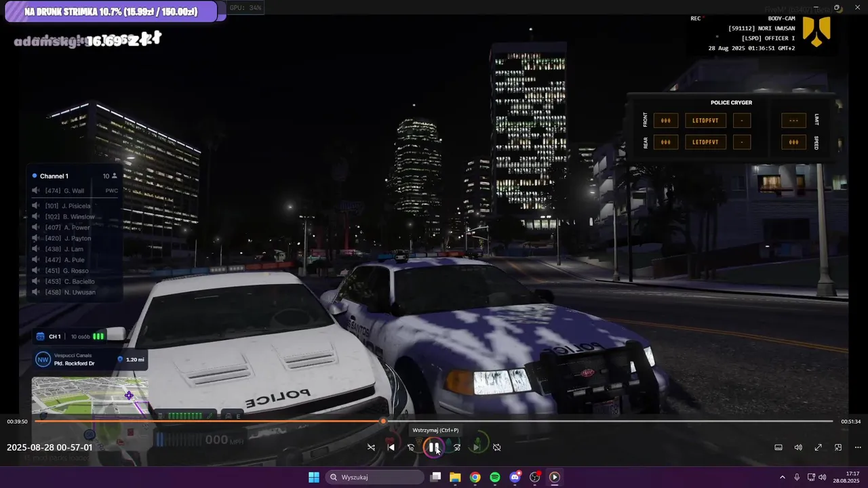The height and width of the screenshot is (488, 868).
Task: Toggle shuffle mode in the player
Action: 371,447
